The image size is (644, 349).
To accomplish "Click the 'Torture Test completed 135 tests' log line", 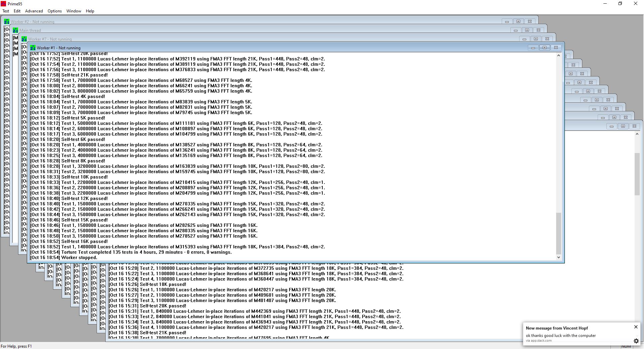I will tap(131, 252).
